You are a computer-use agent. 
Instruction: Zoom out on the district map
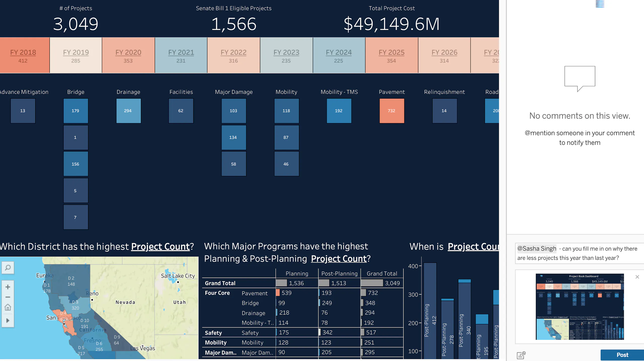[x=8, y=297]
